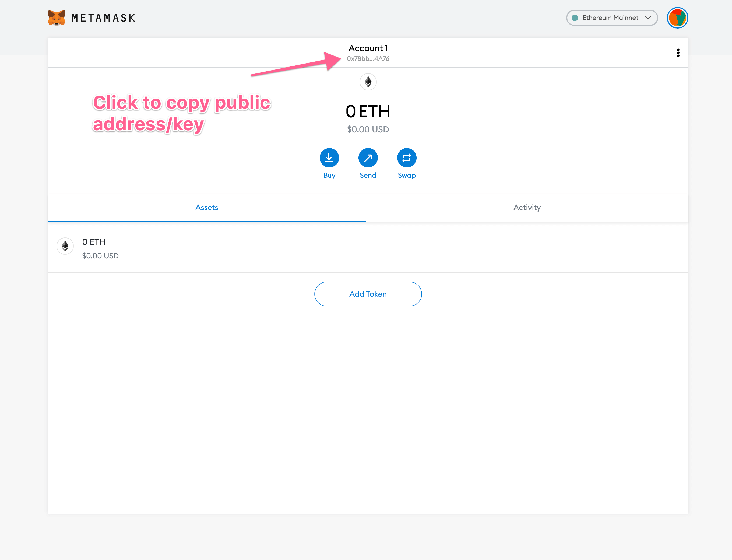Viewport: 732px width, 560px height.
Task: Click the Ethereum icon in the asset row
Action: click(x=65, y=246)
